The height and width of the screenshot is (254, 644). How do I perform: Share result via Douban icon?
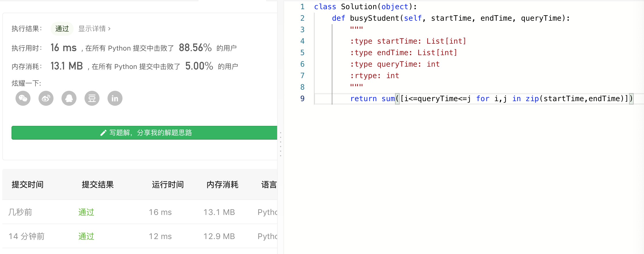click(x=92, y=99)
